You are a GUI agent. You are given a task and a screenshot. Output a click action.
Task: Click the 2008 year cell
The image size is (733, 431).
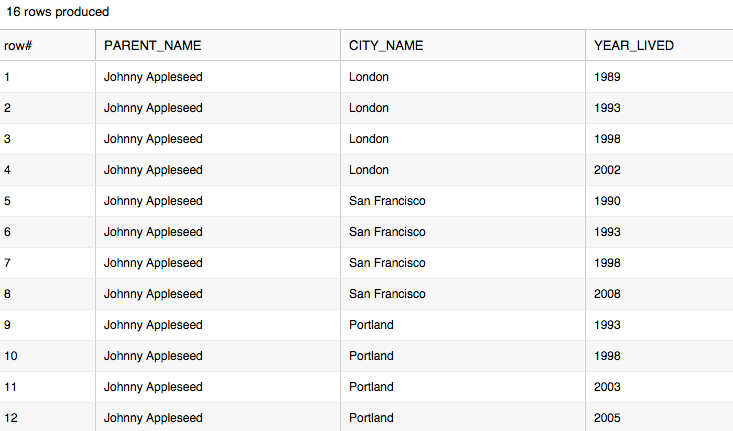(607, 294)
